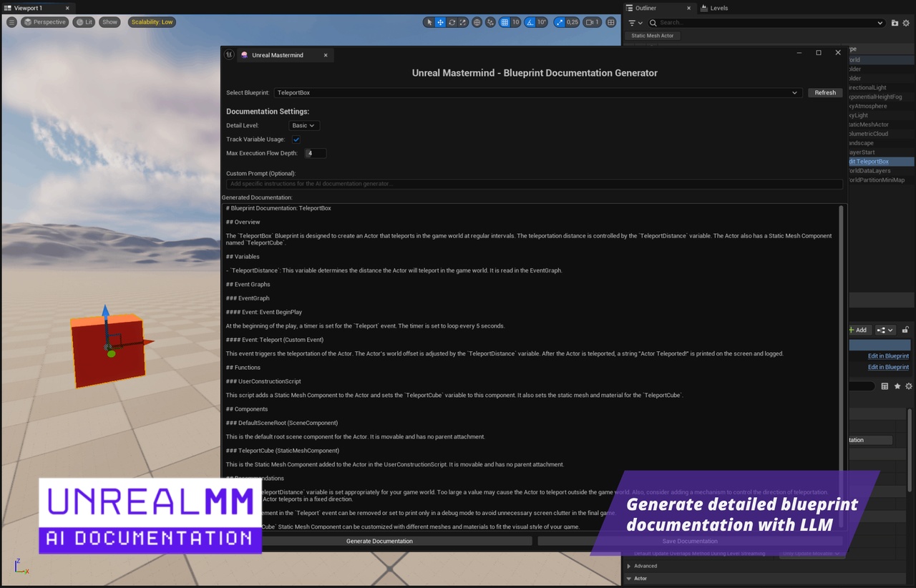This screenshot has height=588, width=916.
Task: Open the Perspective view mode menu
Action: [44, 22]
